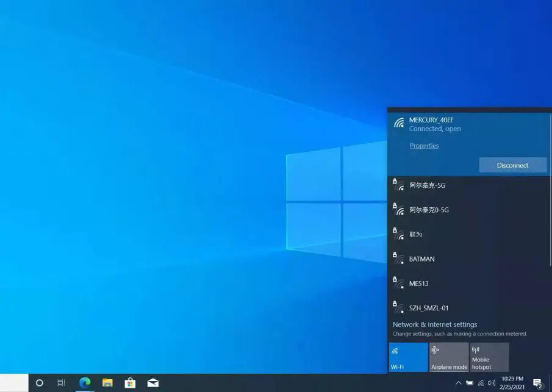This screenshot has width=552, height=392.
Task: Open Microsoft Store from taskbar
Action: (x=130, y=383)
